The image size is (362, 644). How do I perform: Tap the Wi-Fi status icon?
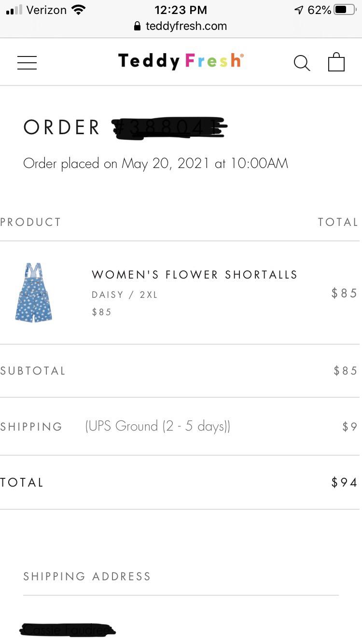coord(78,10)
